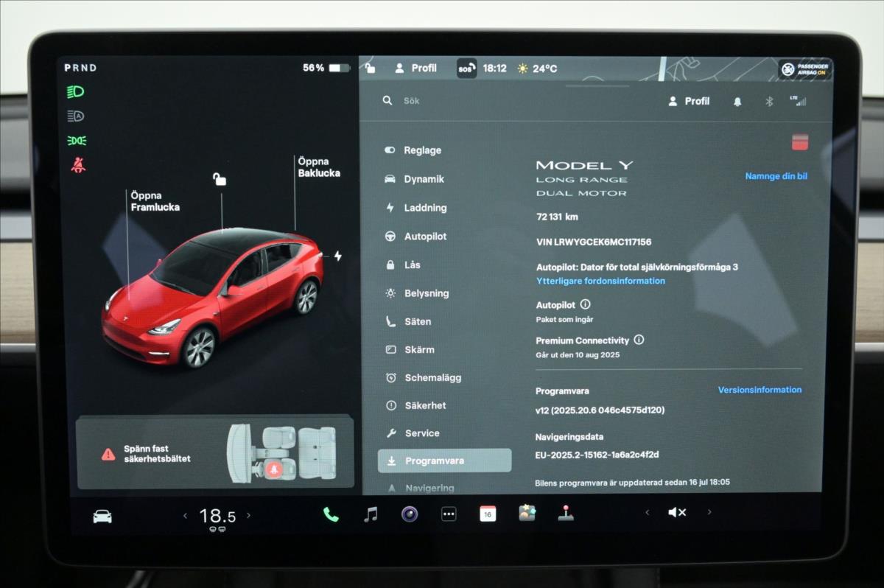The height and width of the screenshot is (588, 884).
Task: Tap the seatbelt warning seat diagram card
Action: [x=215, y=453]
